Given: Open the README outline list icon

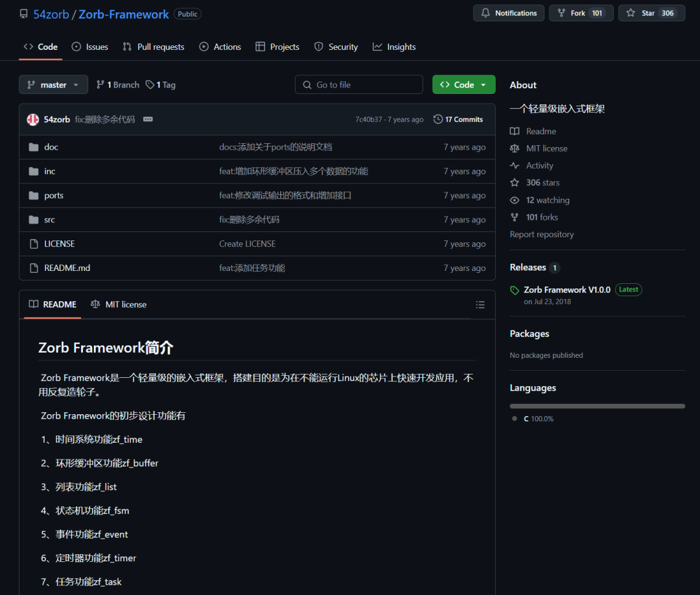Looking at the screenshot, I should click(480, 304).
